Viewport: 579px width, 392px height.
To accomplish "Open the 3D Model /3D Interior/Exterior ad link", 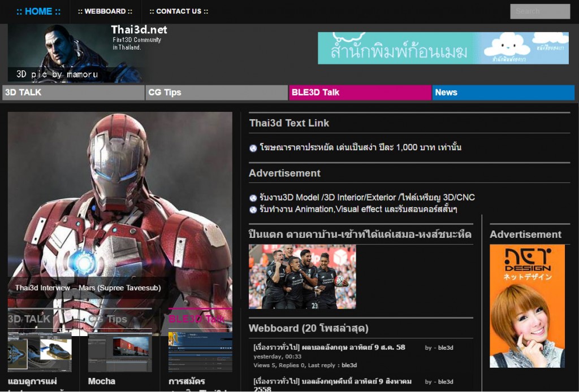I will pos(367,198).
